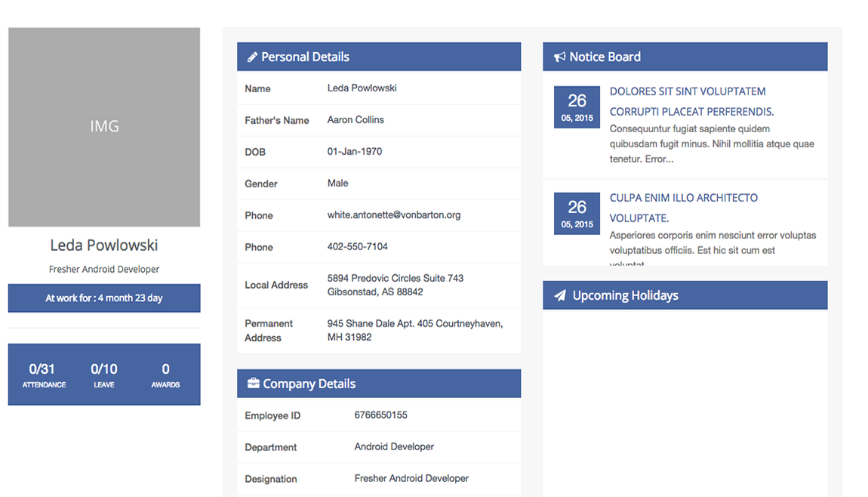Viewport: 868px width, 497px height.
Task: Click the paper plane icon beside Upcoming Holidays
Action: click(x=559, y=296)
